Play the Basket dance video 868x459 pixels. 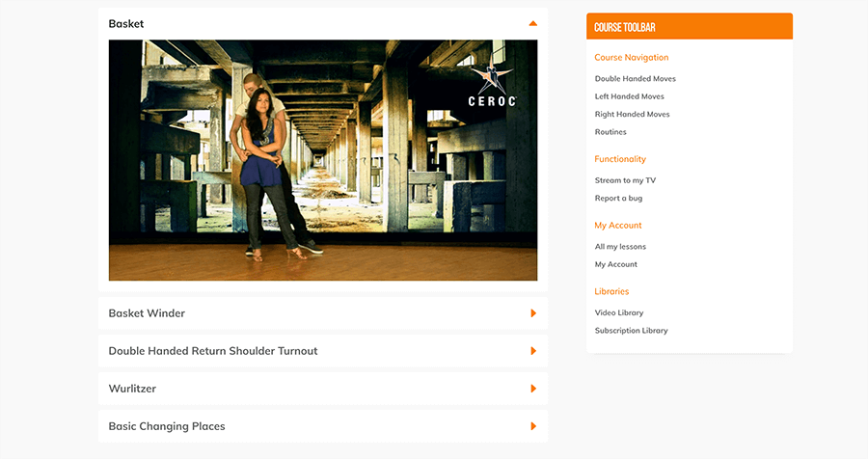coord(322,160)
